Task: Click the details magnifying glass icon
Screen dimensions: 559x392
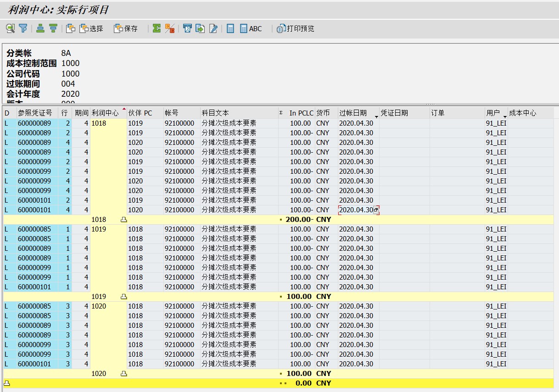Action: (x=10, y=28)
